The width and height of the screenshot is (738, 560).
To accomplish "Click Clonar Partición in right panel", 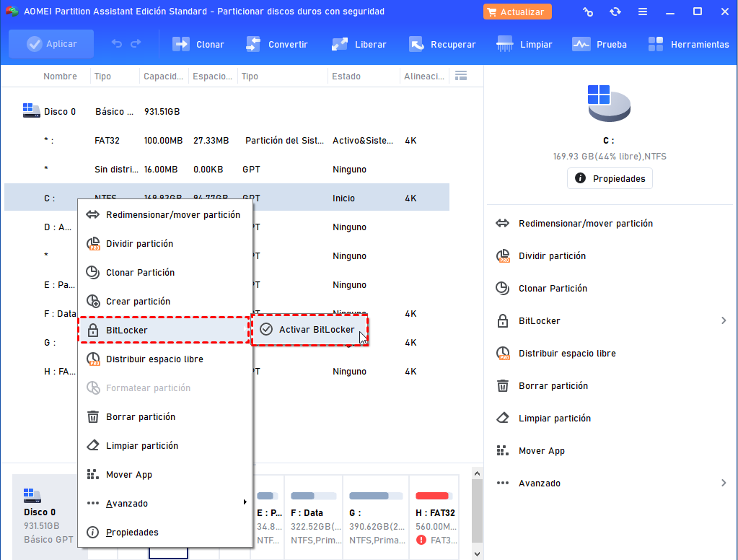I will (x=553, y=288).
